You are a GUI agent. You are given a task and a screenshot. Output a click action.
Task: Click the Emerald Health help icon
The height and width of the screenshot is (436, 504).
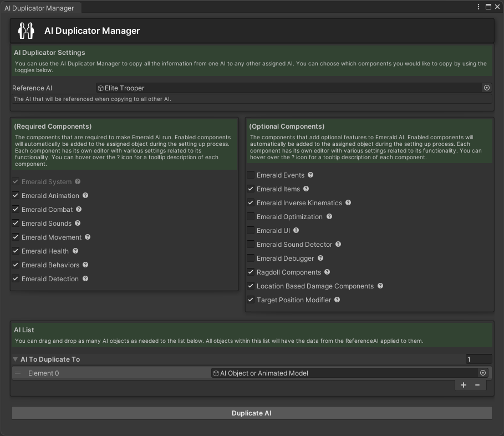[75, 251]
